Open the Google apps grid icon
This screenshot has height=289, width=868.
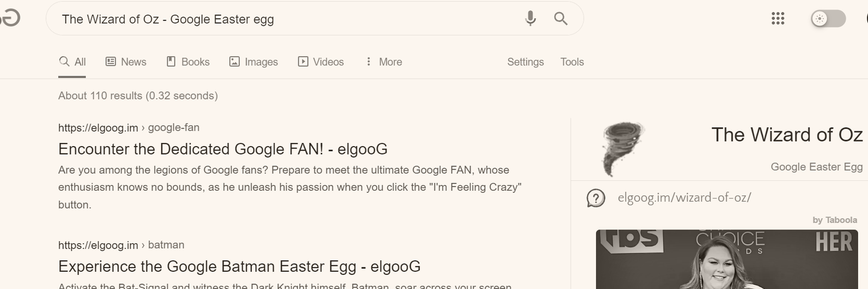(778, 19)
